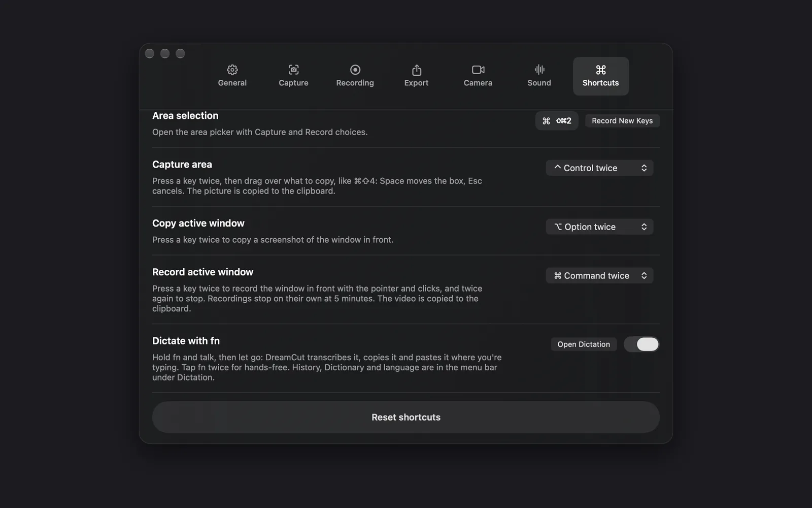
Task: Click the Area selection shortcut key field
Action: coord(557,120)
